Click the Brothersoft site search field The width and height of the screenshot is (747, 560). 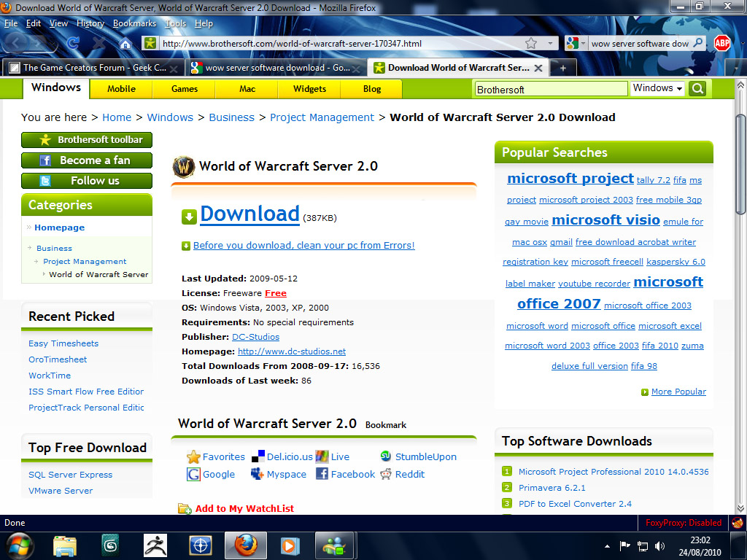[551, 89]
